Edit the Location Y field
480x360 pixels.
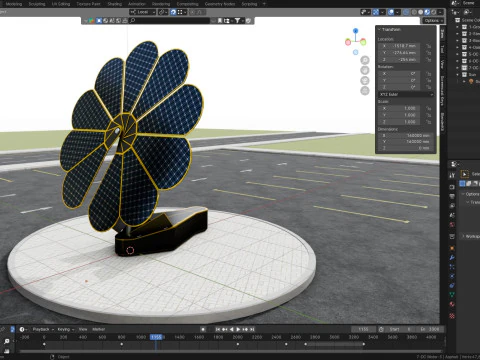[399, 53]
